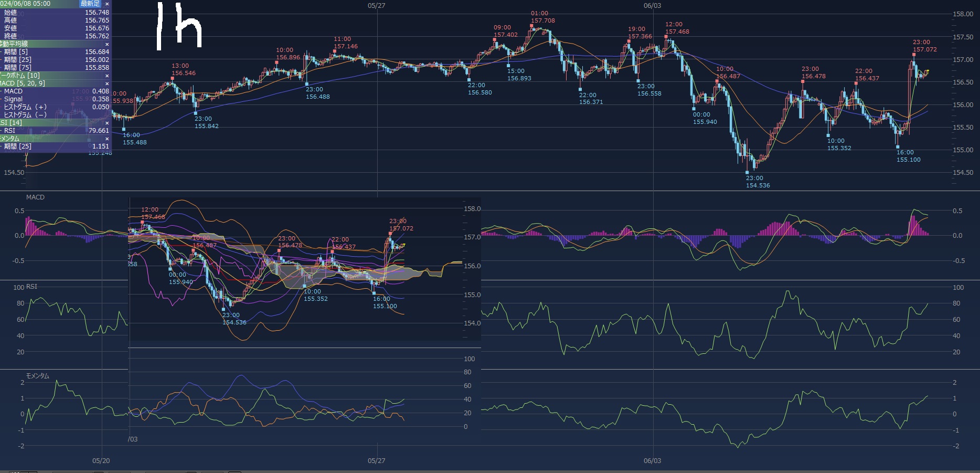The width and height of the screenshot is (980, 473).
Task: Select the 期間 [5] moving average row
Action: pos(52,52)
